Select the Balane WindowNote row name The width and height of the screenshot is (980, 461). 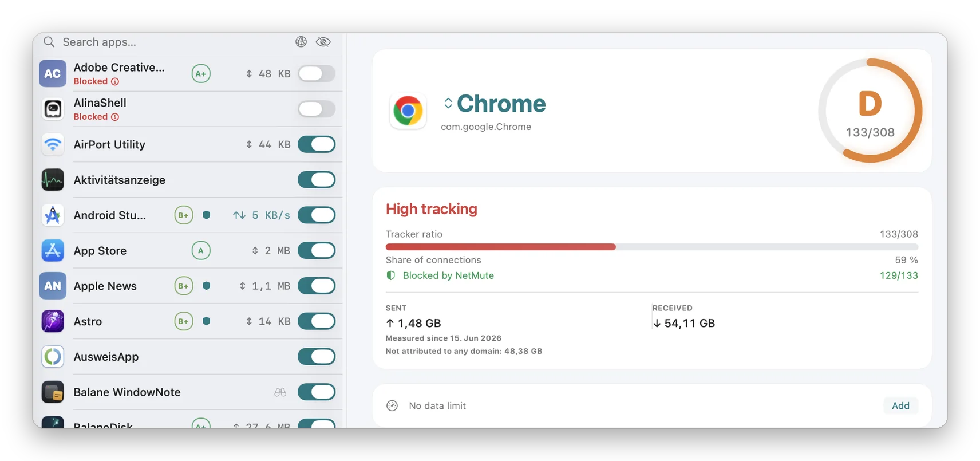(127, 392)
